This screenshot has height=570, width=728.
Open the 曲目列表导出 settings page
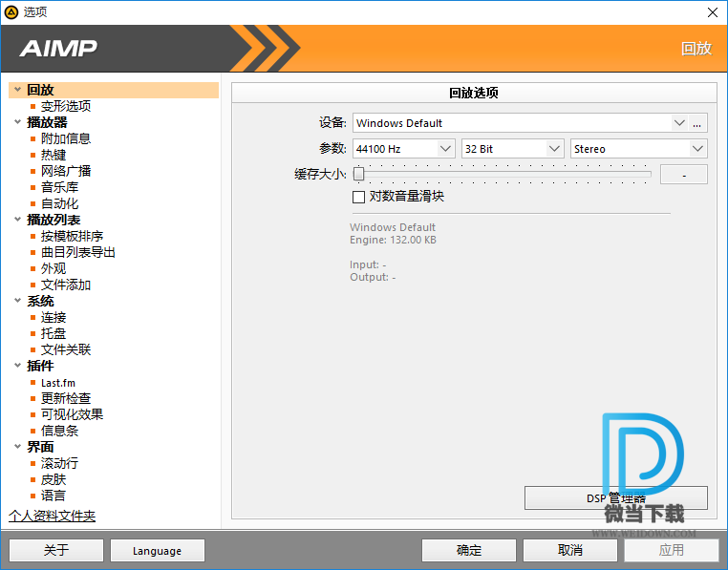pos(78,252)
